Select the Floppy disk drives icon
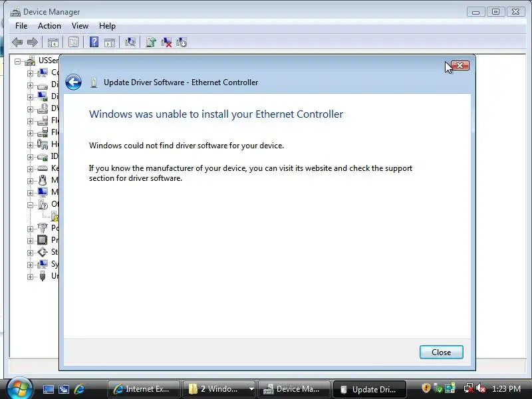Viewport: 532px width, 399px height. [x=43, y=121]
